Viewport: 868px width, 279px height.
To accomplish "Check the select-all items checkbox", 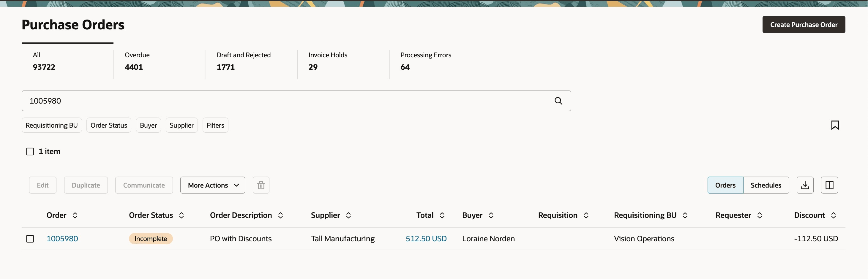I will coord(30,151).
